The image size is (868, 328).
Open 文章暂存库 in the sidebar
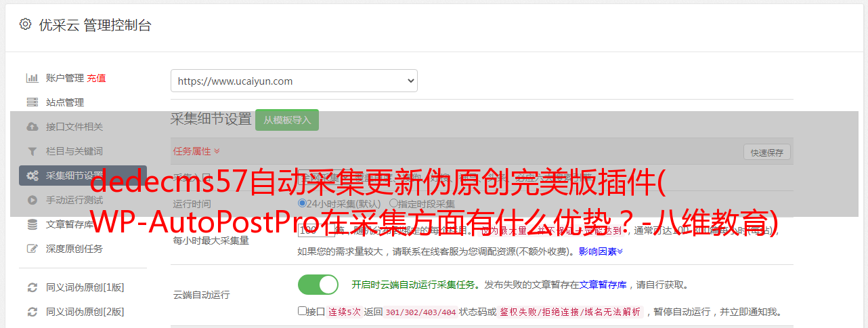pyautogui.click(x=70, y=224)
